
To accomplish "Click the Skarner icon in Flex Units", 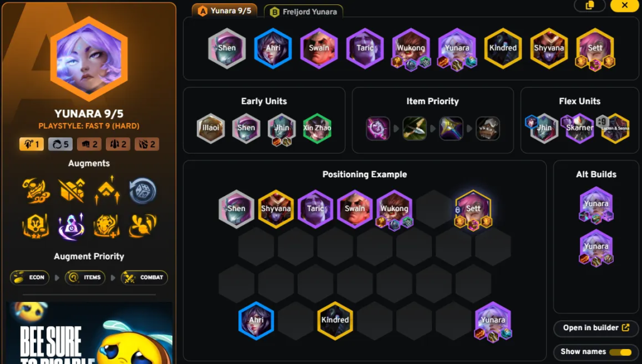I will tap(579, 128).
